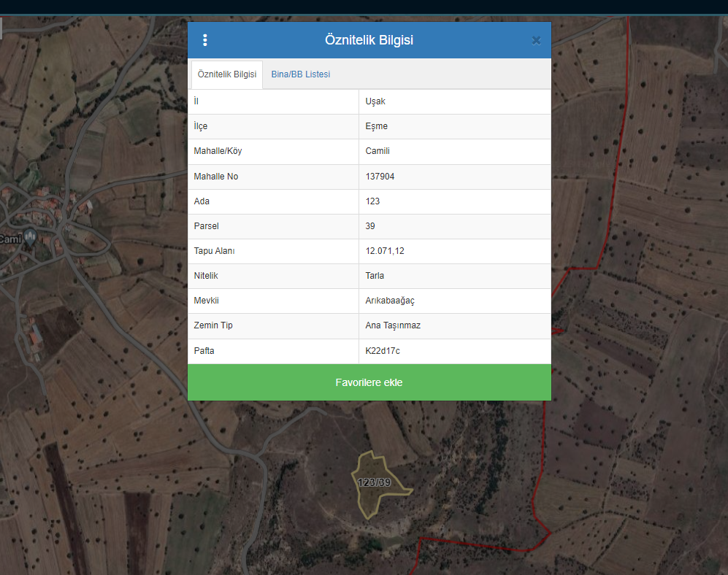Open the three-dot options menu
Screen dimensions: 728x575
tap(205, 40)
